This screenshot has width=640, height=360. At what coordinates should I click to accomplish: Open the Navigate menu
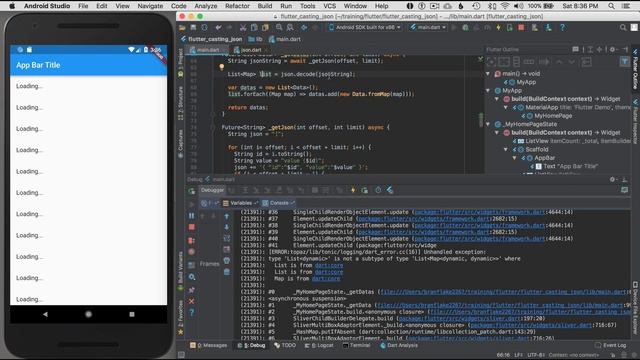(150, 6)
